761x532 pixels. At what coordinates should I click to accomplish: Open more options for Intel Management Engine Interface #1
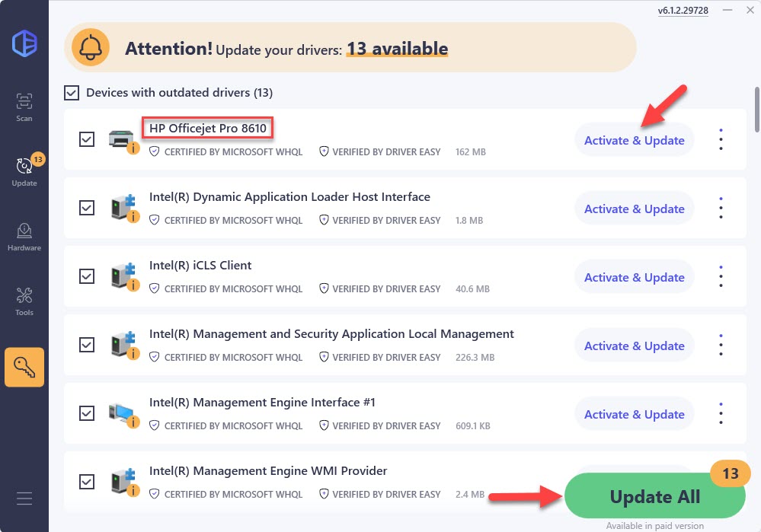click(721, 413)
